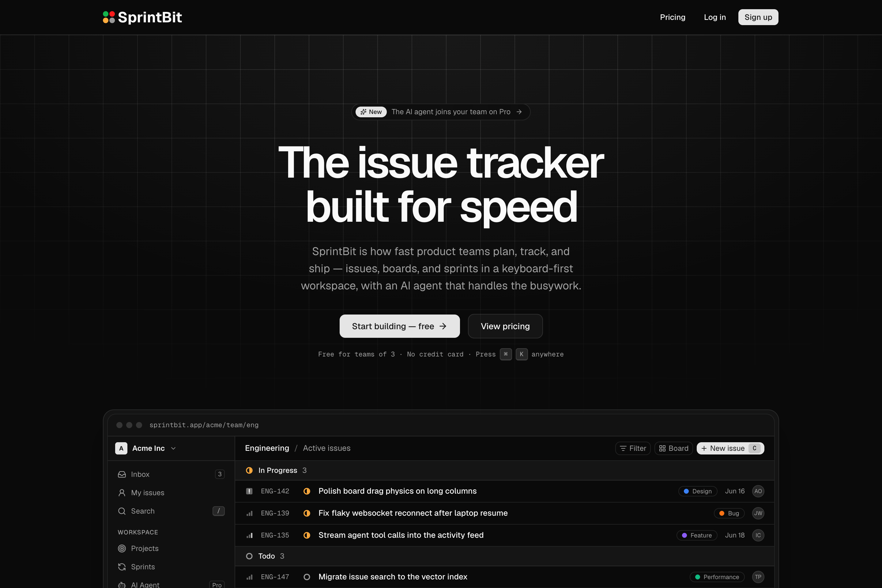Click the Feature label on ENG-135

click(697, 536)
